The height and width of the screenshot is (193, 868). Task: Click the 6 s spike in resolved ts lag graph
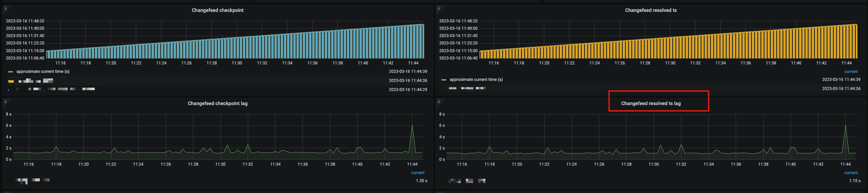click(846, 126)
